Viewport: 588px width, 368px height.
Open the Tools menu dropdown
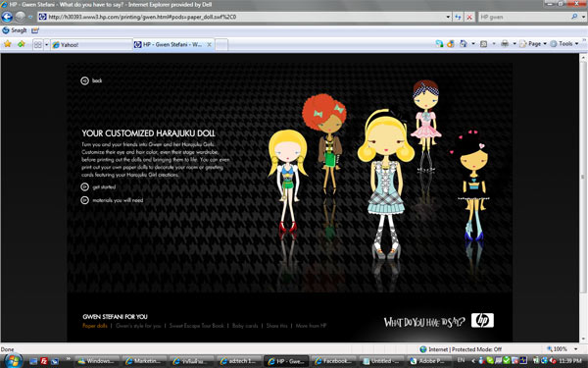(x=564, y=44)
